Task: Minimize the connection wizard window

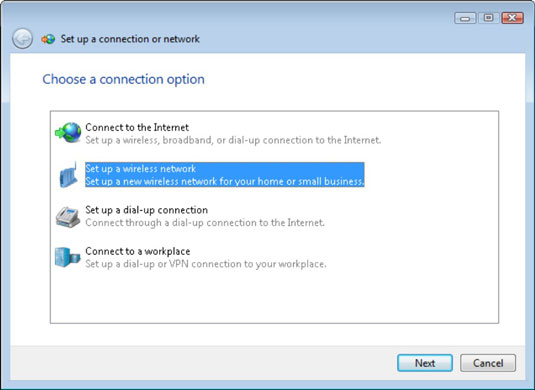Action: [465, 18]
